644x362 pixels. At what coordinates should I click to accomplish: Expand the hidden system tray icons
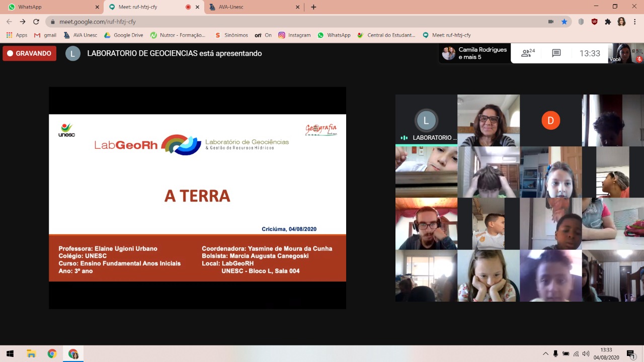(x=545, y=353)
